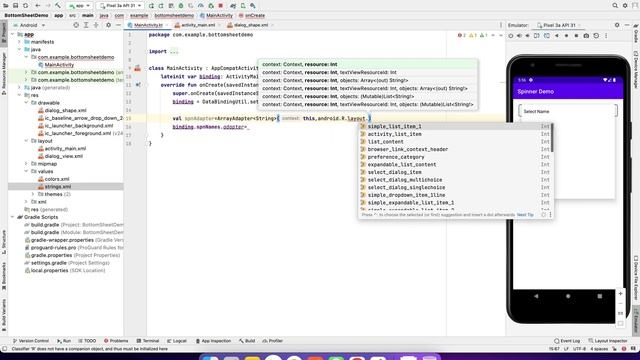Screen dimensions: 640x360
Task: Click Project panel options gear icon
Action: (108, 25)
